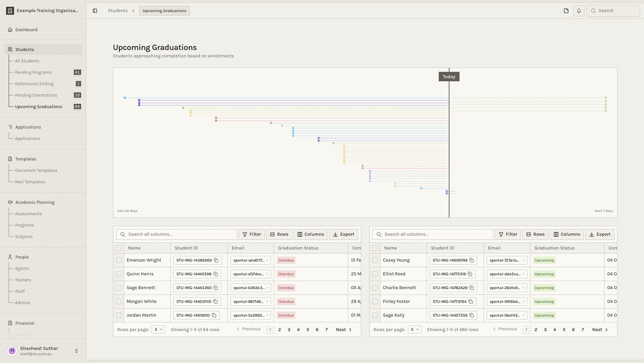Go to Deferments Ending in sidebar
This screenshot has height=363, width=644.
[34, 84]
